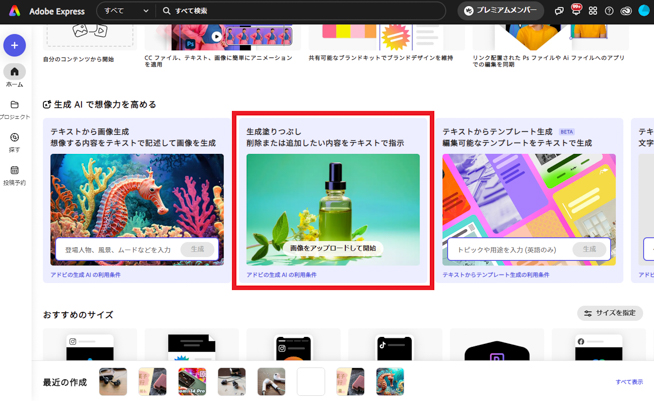Click the すべて検索 search field
The height and width of the screenshot is (401, 654).
pos(300,11)
